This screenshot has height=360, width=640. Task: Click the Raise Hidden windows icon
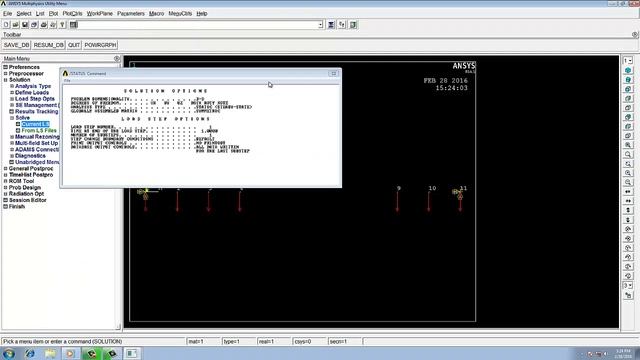coord(331,25)
